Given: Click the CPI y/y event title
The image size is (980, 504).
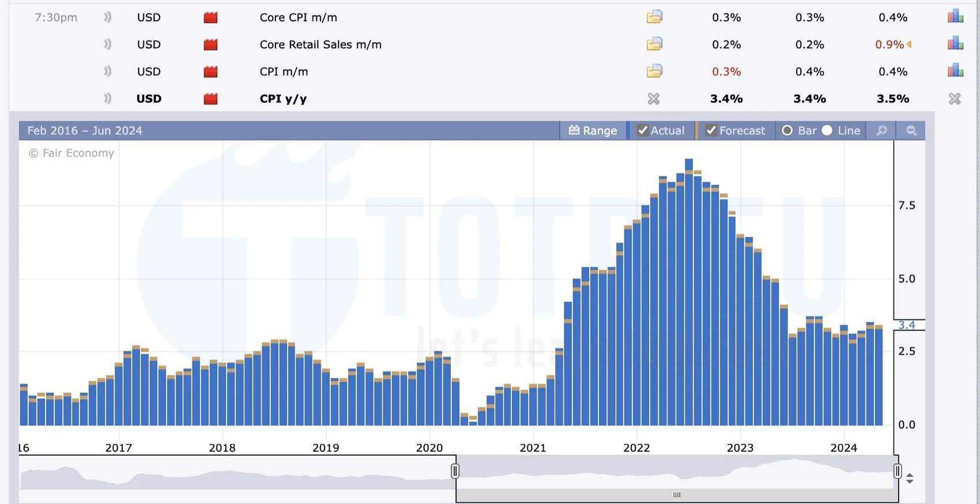Looking at the screenshot, I should (x=283, y=99).
